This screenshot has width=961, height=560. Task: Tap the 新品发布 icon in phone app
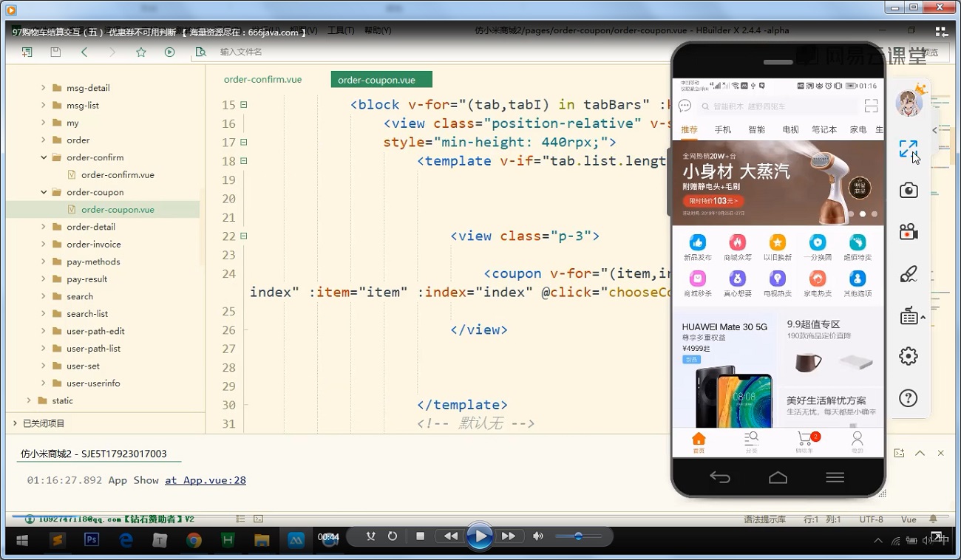pyautogui.click(x=697, y=248)
